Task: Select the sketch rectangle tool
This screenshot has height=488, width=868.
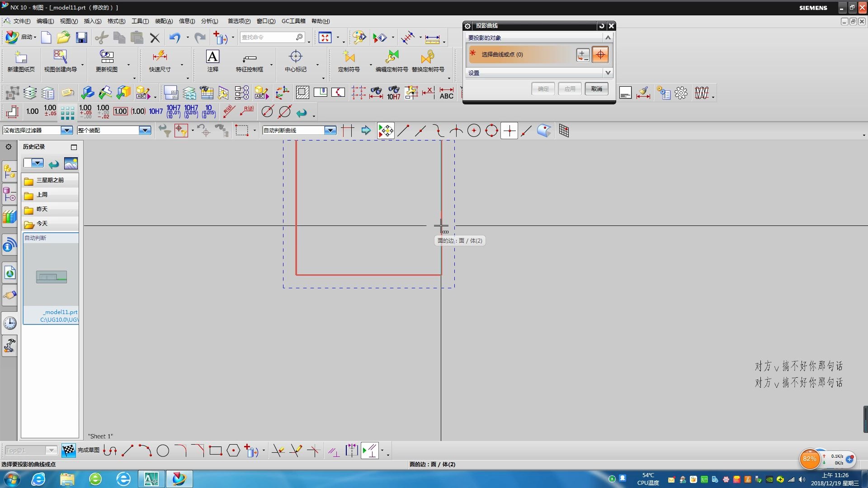Action: click(x=215, y=450)
